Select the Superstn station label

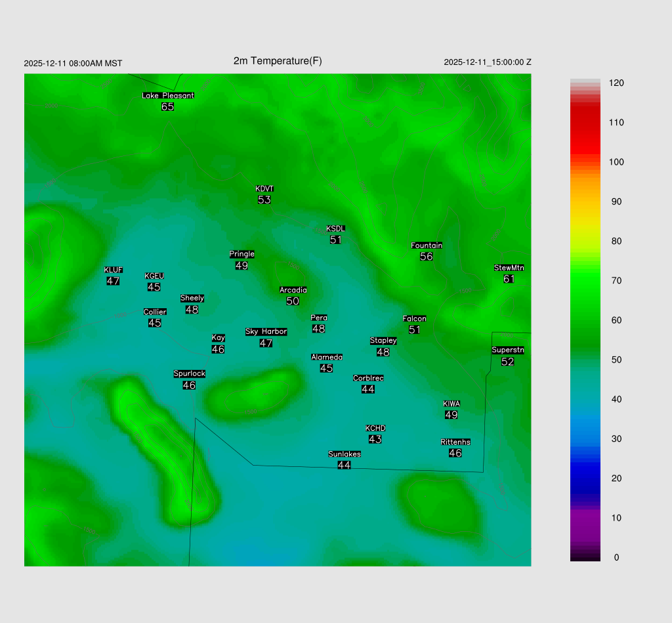pos(508,350)
